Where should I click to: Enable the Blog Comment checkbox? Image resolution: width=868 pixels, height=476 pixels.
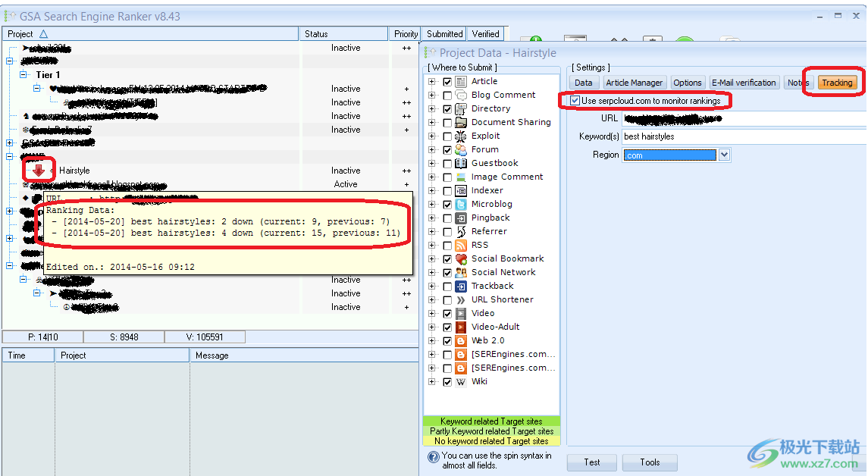coord(447,96)
